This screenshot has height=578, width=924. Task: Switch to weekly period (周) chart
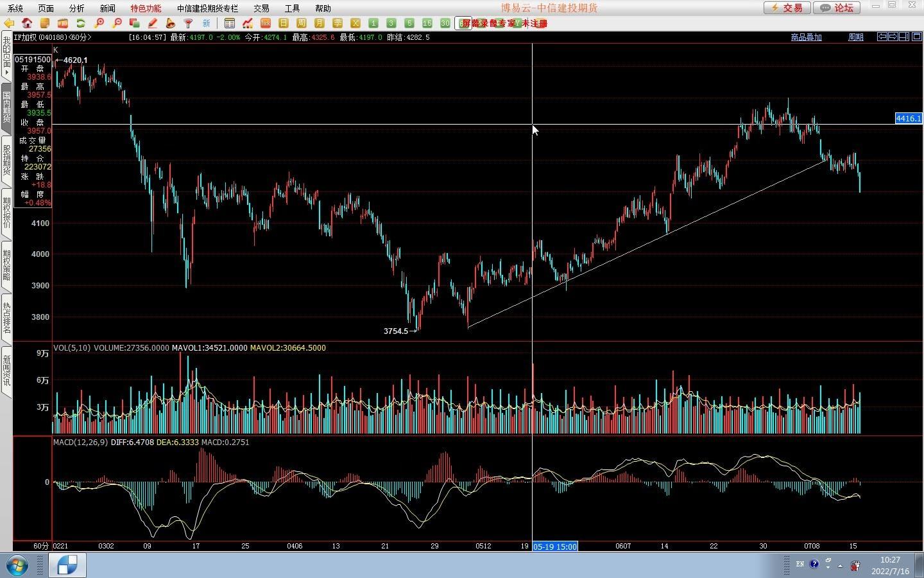click(302, 23)
